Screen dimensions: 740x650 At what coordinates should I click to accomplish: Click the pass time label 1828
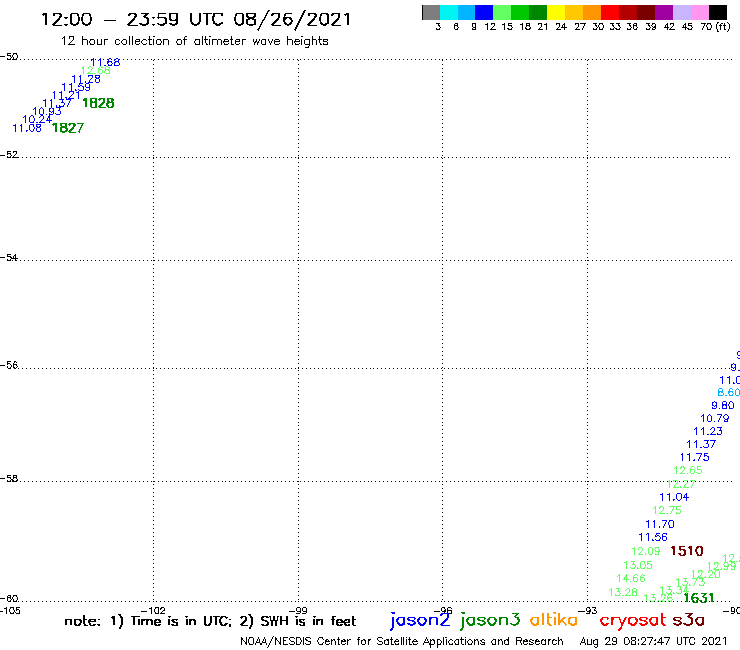click(x=98, y=103)
